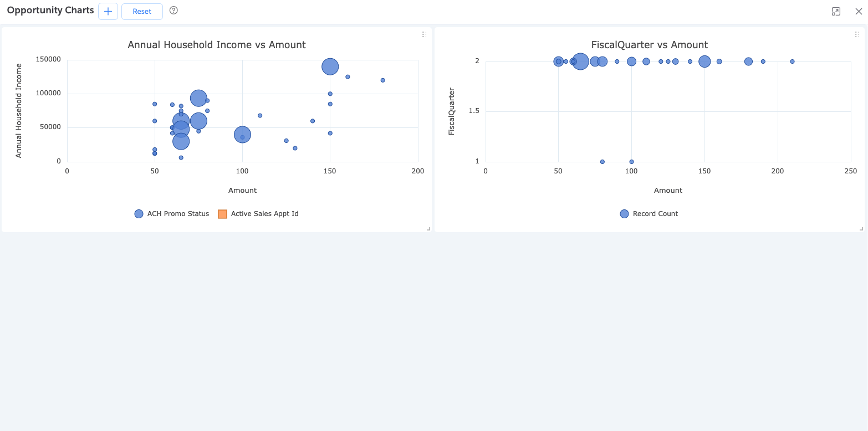Toggle Record Count legend series
This screenshot has height=431, width=868.
pyautogui.click(x=655, y=214)
